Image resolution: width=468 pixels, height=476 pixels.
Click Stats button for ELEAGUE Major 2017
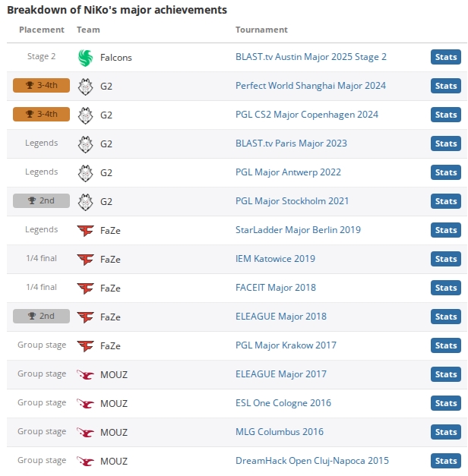pyautogui.click(x=446, y=374)
